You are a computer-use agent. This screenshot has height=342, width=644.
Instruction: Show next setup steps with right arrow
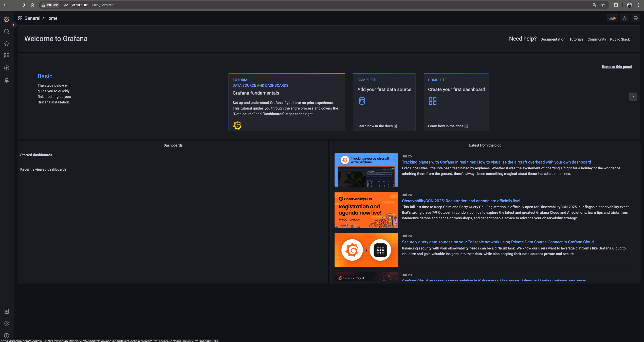(x=633, y=97)
